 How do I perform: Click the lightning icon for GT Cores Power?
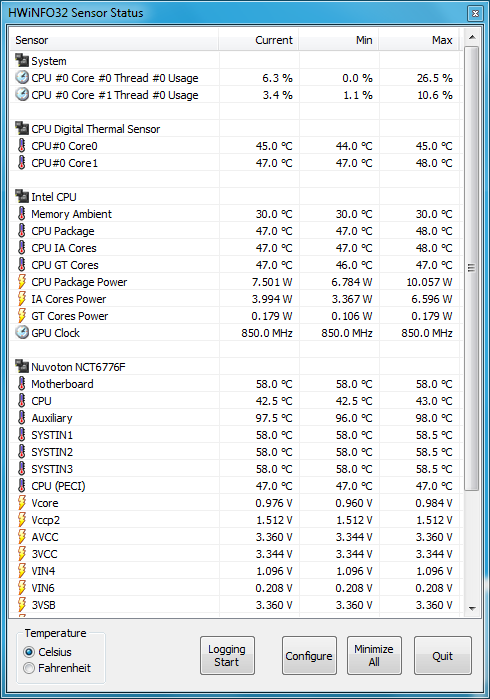click(x=21, y=316)
